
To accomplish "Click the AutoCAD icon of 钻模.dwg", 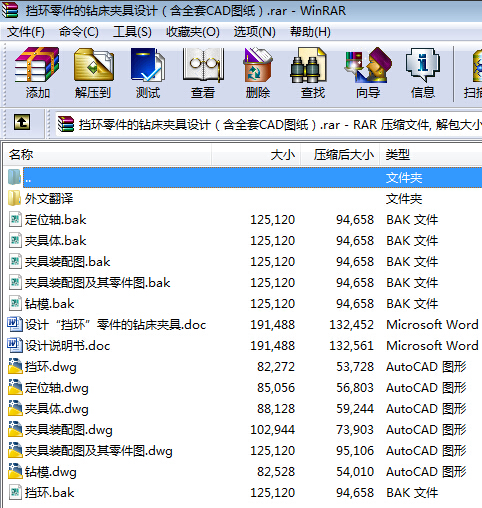I will (x=15, y=471).
